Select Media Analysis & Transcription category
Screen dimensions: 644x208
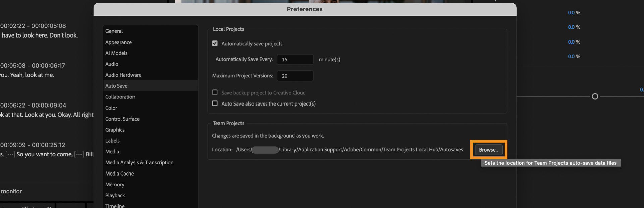pos(140,162)
